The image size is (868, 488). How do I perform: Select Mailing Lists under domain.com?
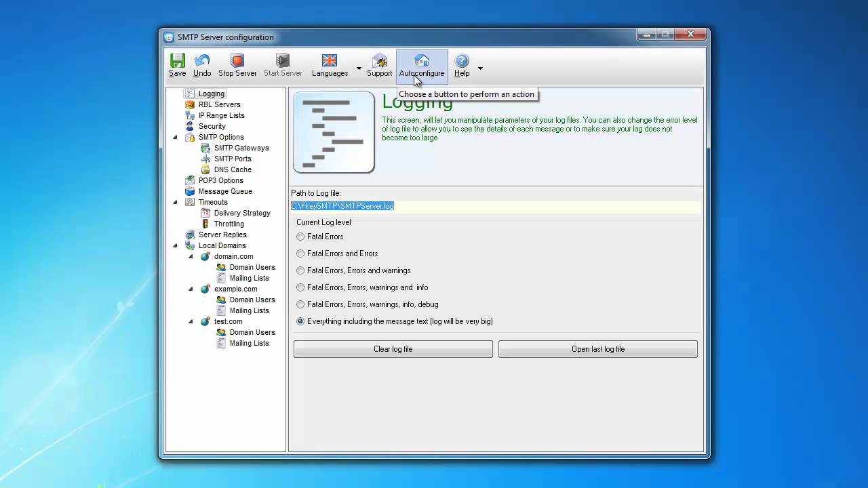(x=250, y=278)
